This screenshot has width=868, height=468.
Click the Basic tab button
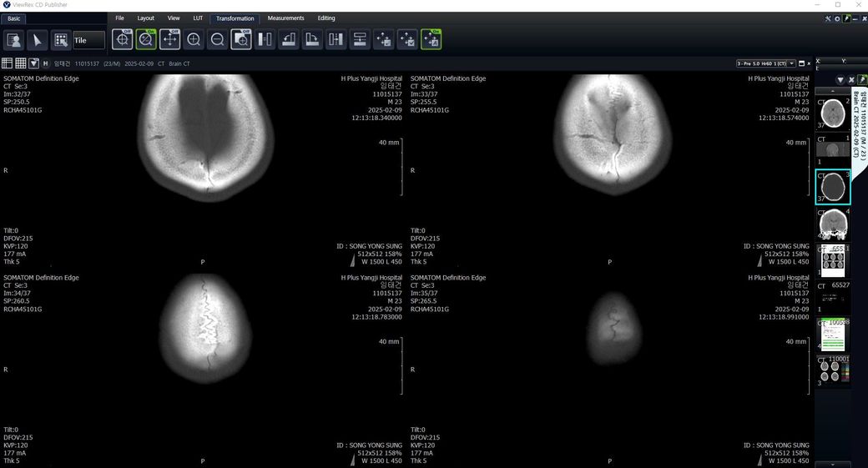pos(16,18)
